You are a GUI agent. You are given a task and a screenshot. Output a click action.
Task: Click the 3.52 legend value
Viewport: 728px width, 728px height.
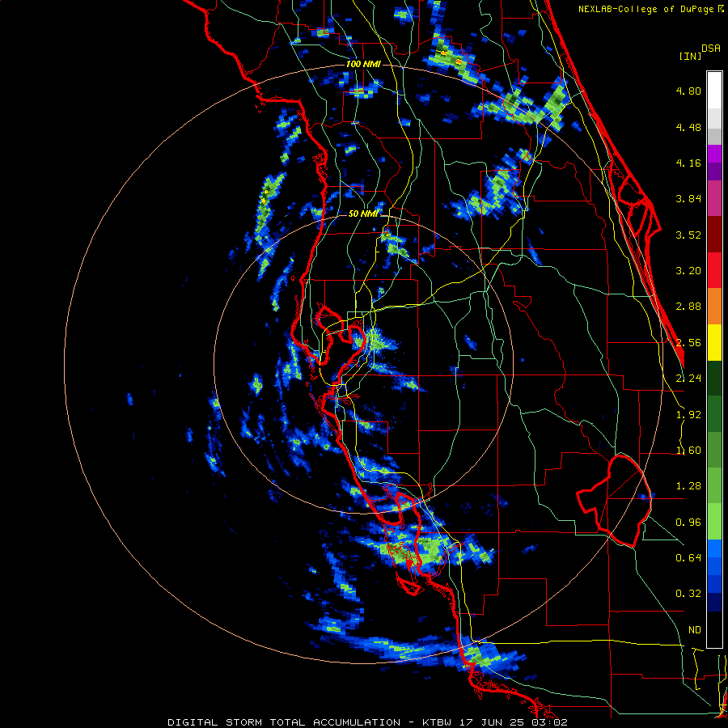[x=688, y=235]
